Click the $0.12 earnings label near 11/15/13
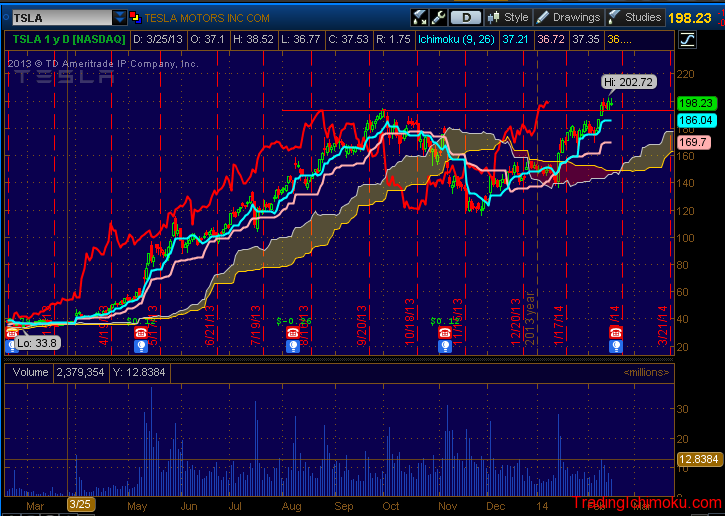The width and height of the screenshot is (725, 516). (446, 320)
